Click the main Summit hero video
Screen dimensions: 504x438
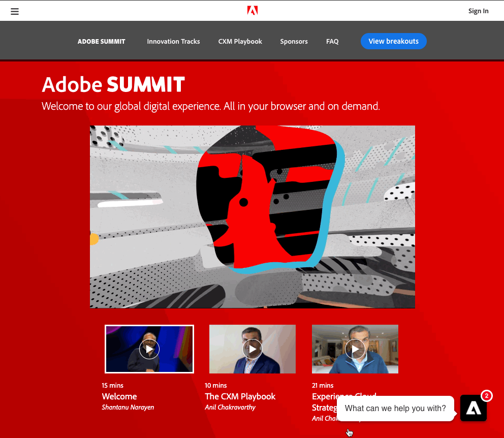253,216
